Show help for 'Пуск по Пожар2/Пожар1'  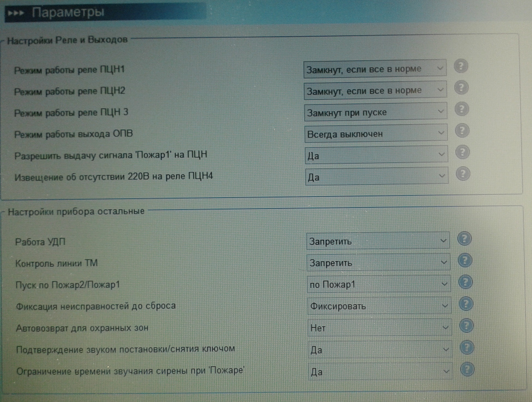(465, 282)
